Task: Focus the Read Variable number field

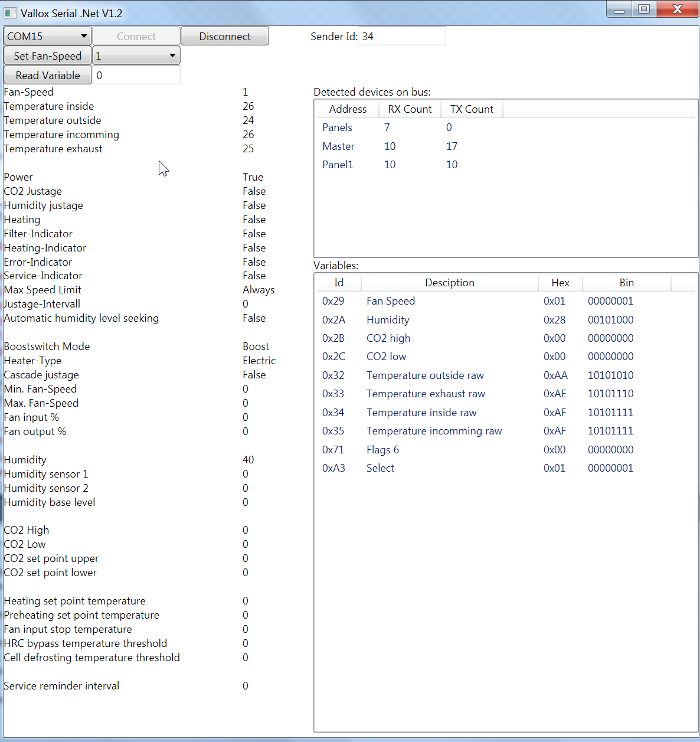Action: click(136, 75)
